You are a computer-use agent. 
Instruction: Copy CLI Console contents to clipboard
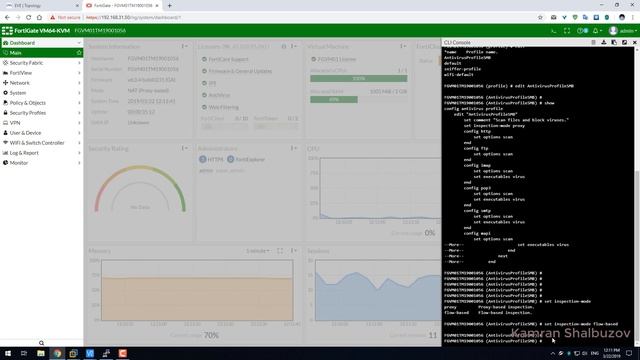click(614, 42)
